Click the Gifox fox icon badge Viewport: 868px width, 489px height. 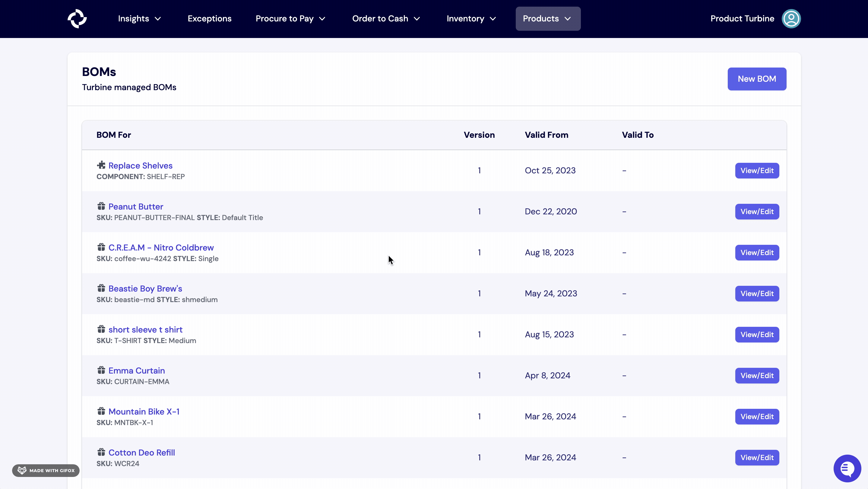[x=22, y=470]
